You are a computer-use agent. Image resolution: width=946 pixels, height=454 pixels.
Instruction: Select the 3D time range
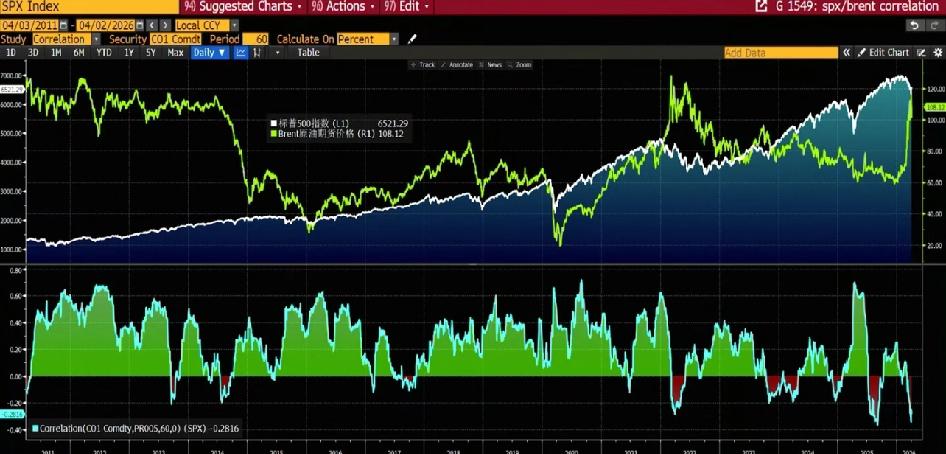pyautogui.click(x=33, y=52)
